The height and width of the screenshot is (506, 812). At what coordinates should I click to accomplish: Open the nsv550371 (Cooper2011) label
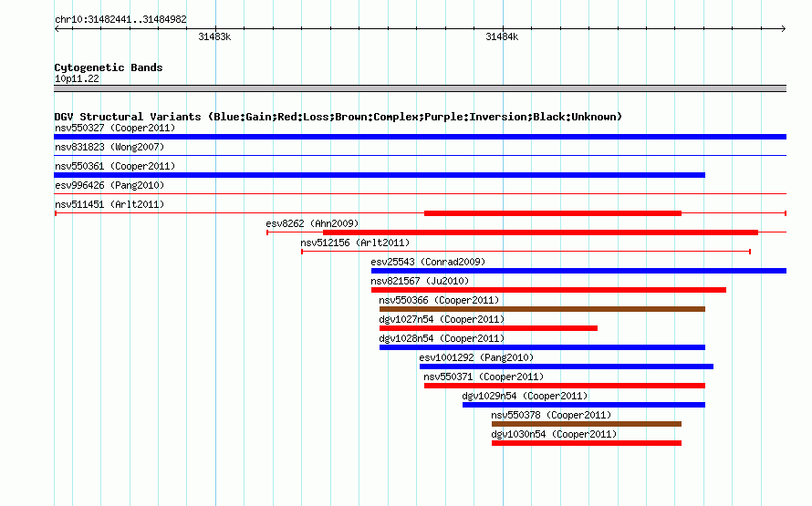point(484,377)
